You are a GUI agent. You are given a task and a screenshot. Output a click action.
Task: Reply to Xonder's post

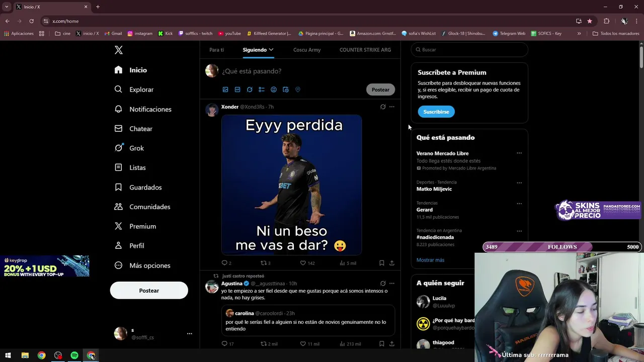[226, 263]
